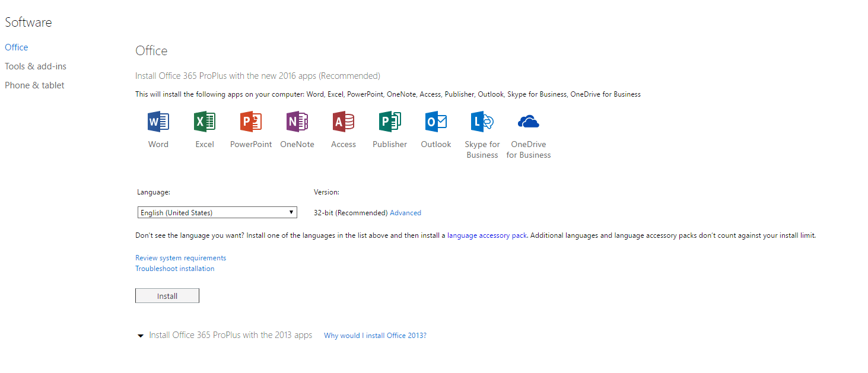Image resolution: width=868 pixels, height=373 pixels.
Task: Open the Phone & tablet section
Action: 34,85
